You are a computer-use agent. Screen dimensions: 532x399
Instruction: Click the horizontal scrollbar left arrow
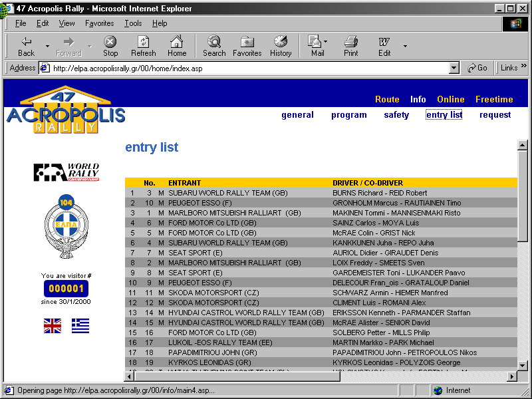pos(130,376)
